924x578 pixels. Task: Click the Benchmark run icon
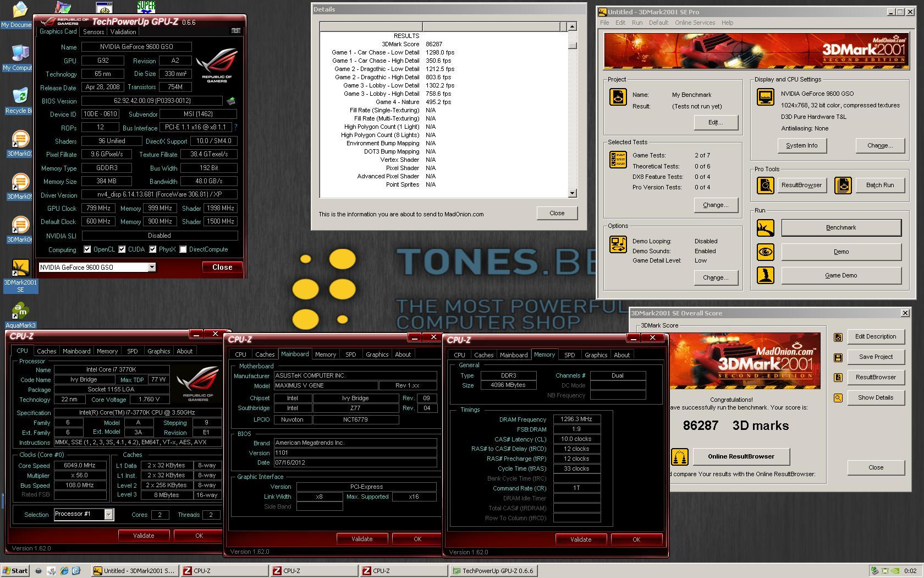click(x=766, y=228)
